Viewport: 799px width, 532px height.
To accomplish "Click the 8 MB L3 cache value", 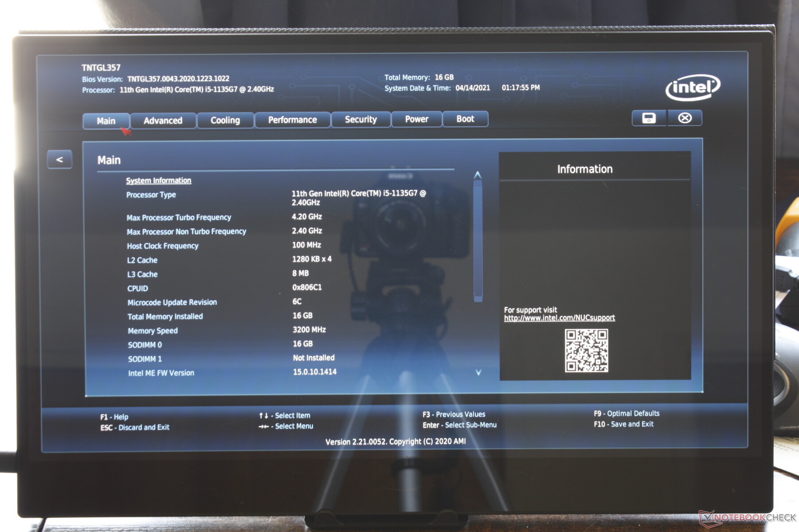I will pyautogui.click(x=301, y=274).
